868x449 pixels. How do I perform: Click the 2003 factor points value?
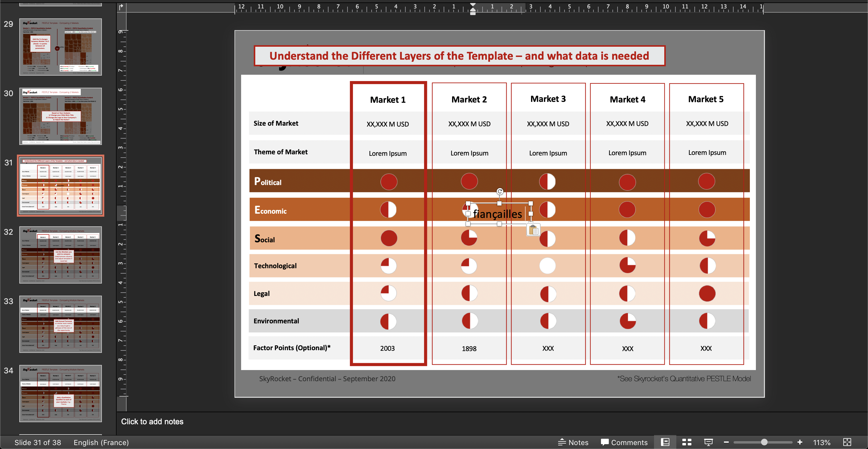tap(388, 348)
